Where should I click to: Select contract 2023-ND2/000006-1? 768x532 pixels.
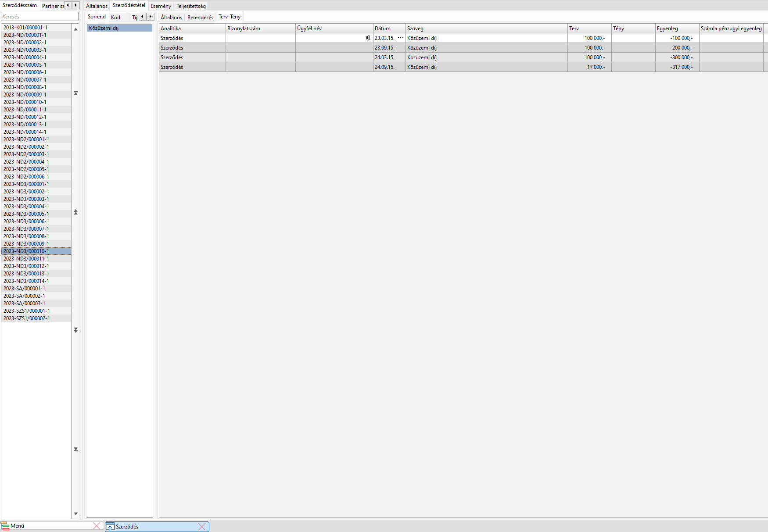(x=36, y=177)
